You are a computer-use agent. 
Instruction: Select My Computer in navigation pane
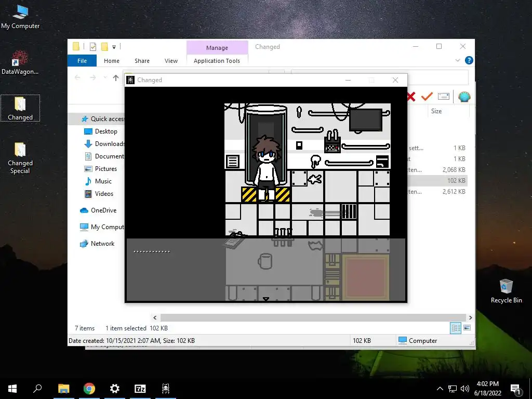[x=102, y=227]
